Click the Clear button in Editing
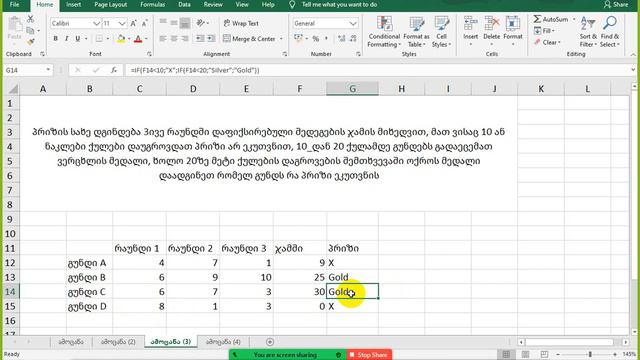Screen dimensions: 640x360 (x=547, y=42)
